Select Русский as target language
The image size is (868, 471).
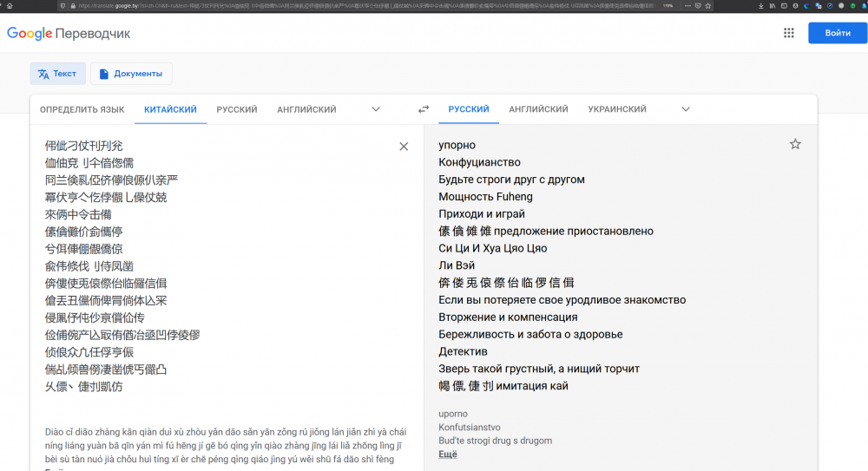tap(469, 109)
